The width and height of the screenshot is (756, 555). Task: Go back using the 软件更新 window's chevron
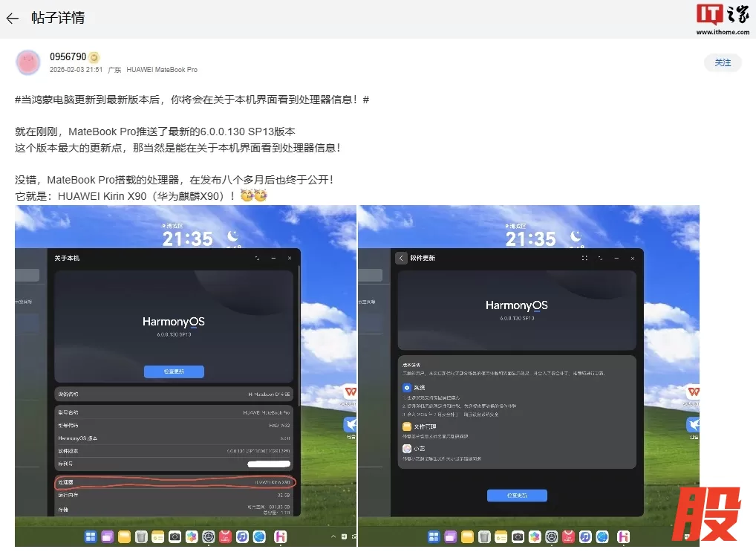pyautogui.click(x=401, y=258)
